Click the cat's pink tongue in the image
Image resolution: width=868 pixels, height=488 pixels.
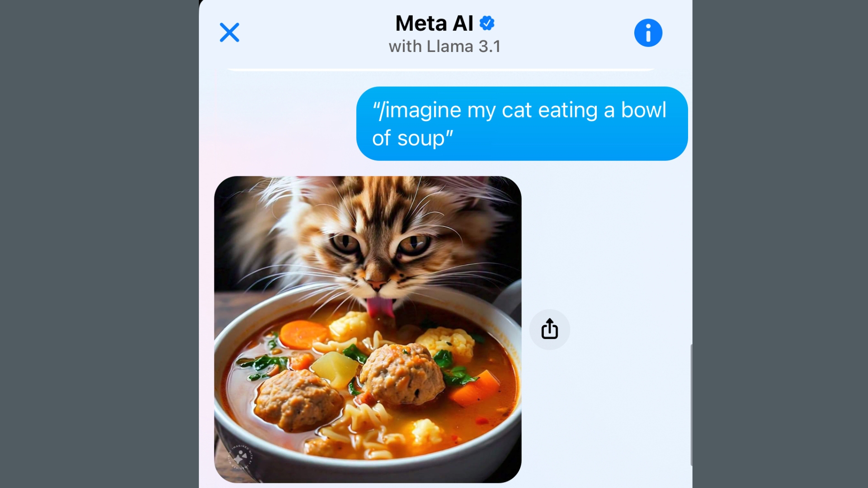[380, 307]
